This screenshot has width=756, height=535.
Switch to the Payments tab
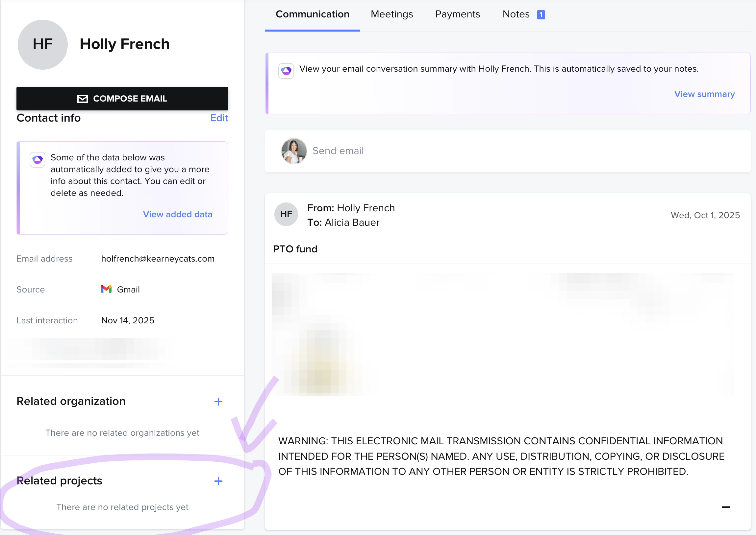[x=457, y=14]
